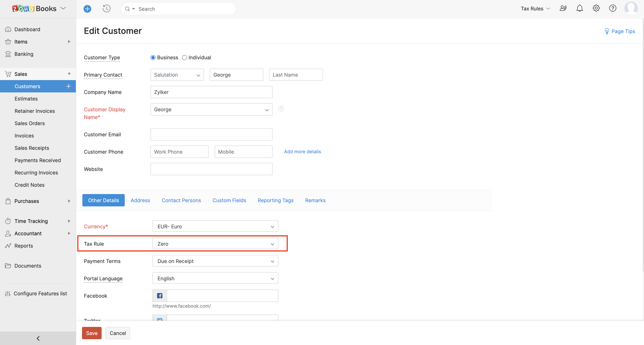Click the Save button
This screenshot has width=644, height=345.
pyautogui.click(x=91, y=333)
